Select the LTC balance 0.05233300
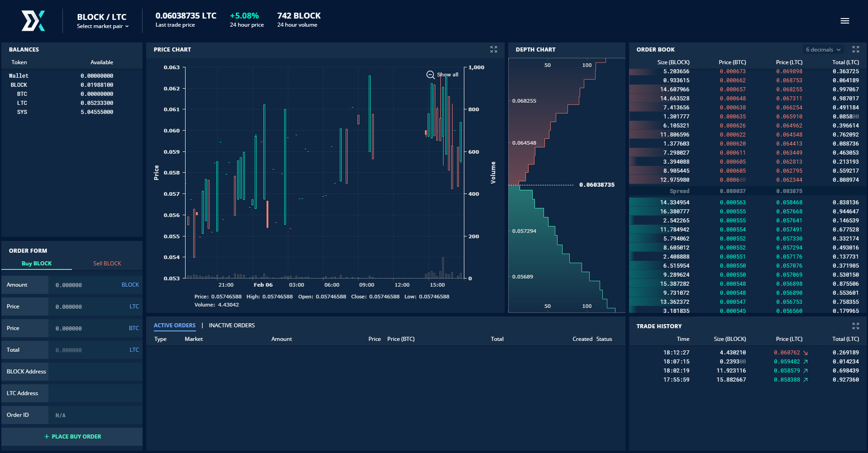Screen dimensions: 868x453 [97, 103]
